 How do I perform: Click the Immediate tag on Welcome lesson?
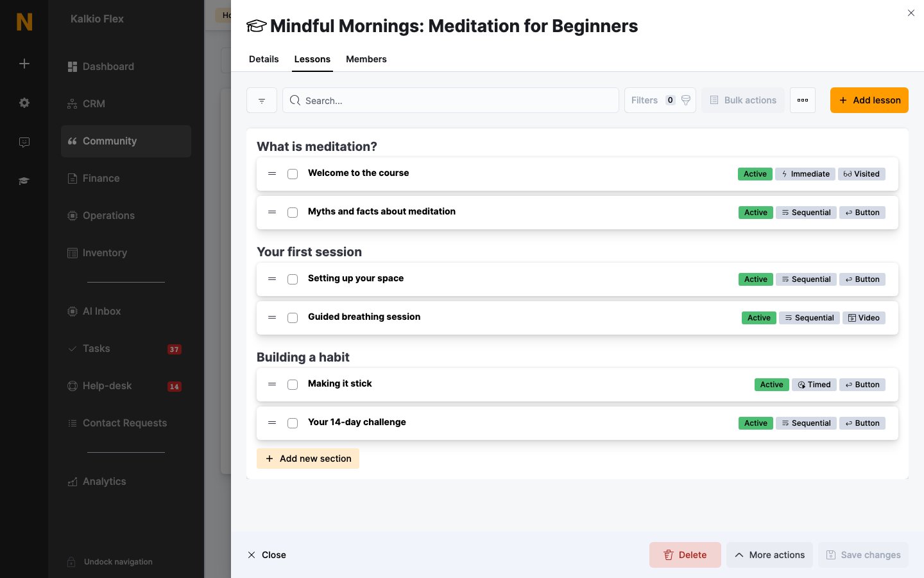(x=805, y=174)
